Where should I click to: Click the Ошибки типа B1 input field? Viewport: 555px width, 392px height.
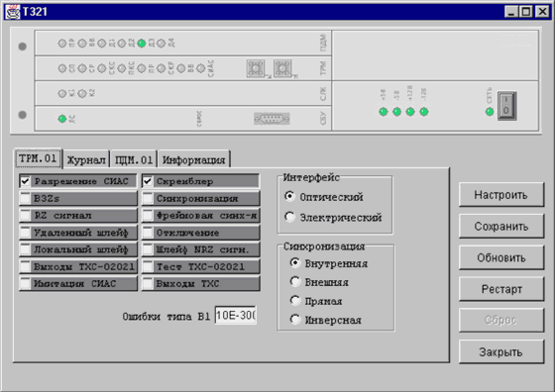tap(236, 315)
